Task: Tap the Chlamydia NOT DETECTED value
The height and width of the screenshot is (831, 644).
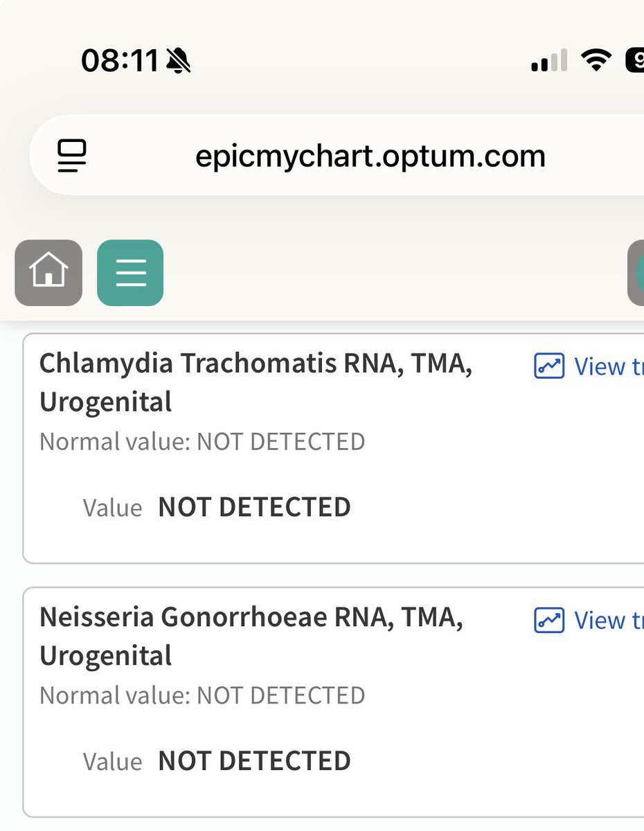Action: (254, 508)
